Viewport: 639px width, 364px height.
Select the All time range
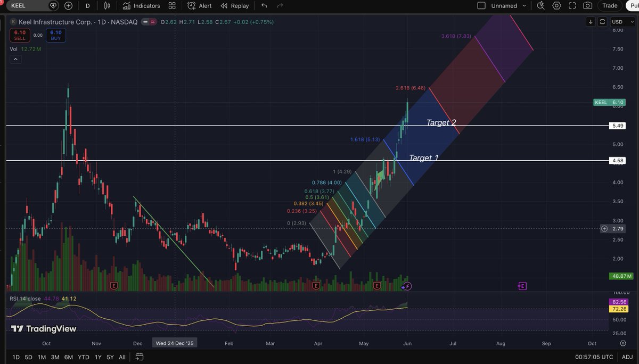122,357
